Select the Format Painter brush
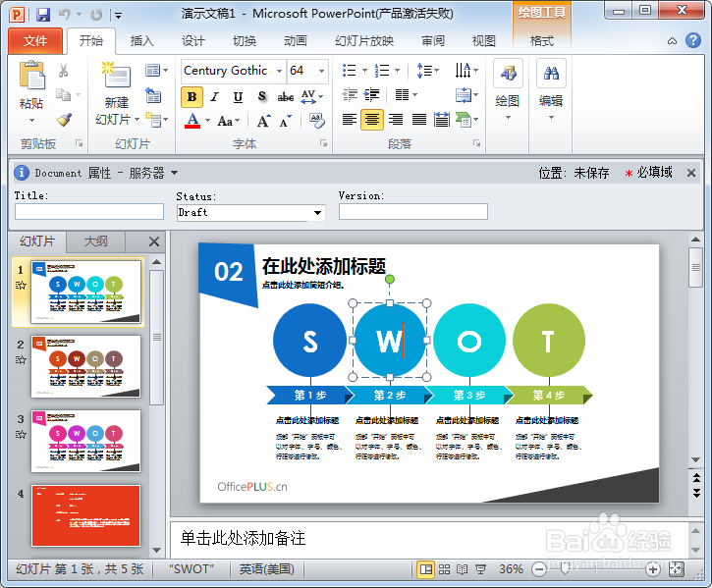This screenshot has width=712, height=588. [64, 120]
